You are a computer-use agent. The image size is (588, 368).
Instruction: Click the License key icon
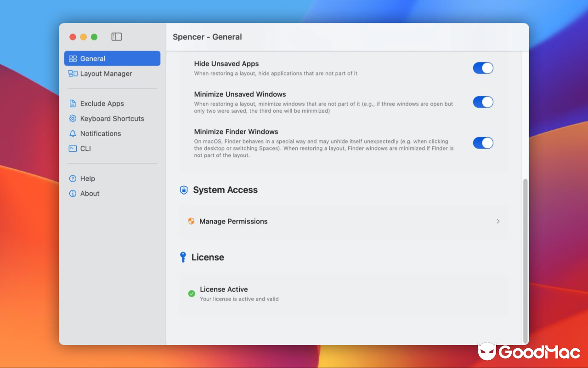(x=183, y=257)
